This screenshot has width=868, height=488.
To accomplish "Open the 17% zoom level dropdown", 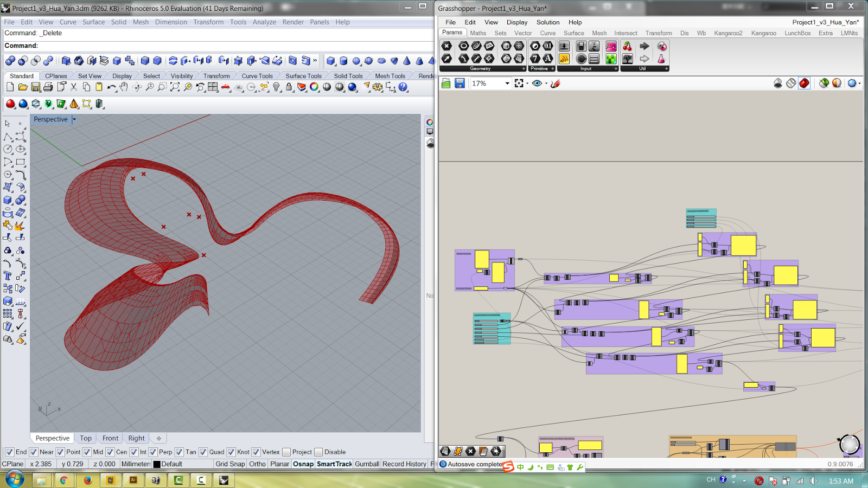I will (x=507, y=83).
